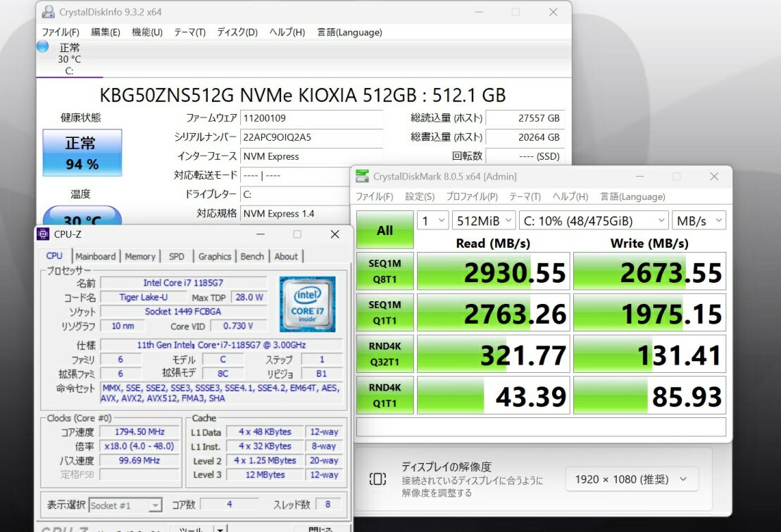The image size is (781, 532).
Task: Start all benchmarks with the All button
Action: click(x=385, y=230)
